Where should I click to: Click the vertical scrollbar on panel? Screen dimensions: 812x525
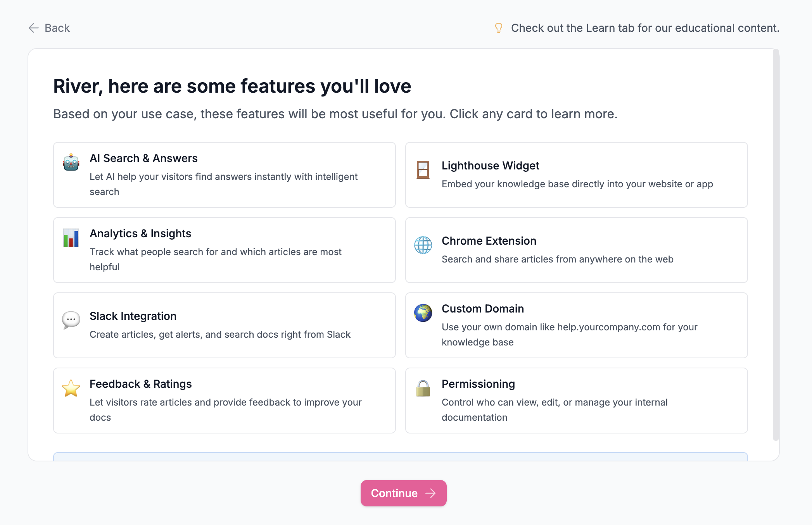click(x=776, y=244)
